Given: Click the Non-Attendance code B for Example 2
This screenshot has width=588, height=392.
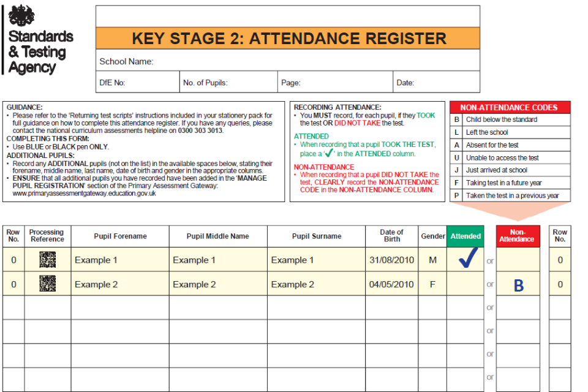Looking at the screenshot, I should (518, 285).
